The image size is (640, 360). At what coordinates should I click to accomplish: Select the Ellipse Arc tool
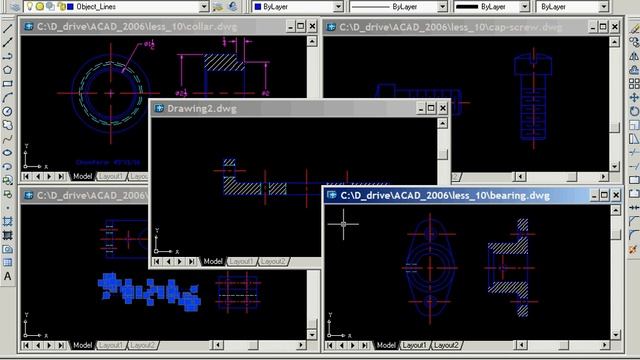point(7,167)
